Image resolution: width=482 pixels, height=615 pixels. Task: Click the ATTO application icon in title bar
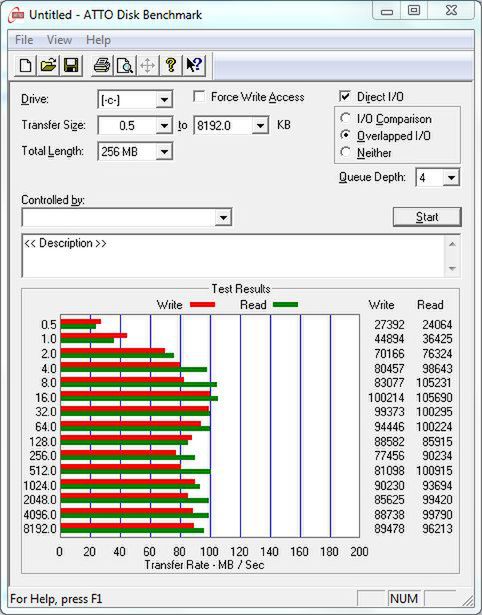(x=16, y=15)
